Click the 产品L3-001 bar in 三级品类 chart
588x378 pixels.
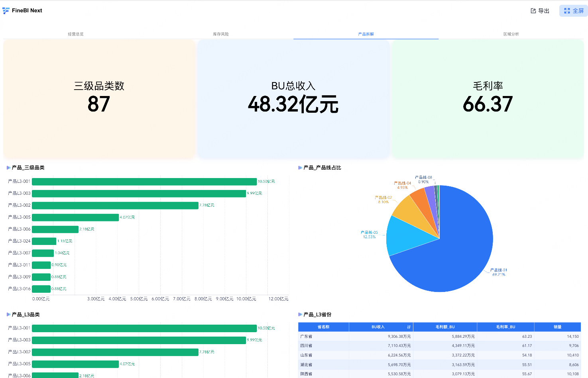tap(144, 182)
